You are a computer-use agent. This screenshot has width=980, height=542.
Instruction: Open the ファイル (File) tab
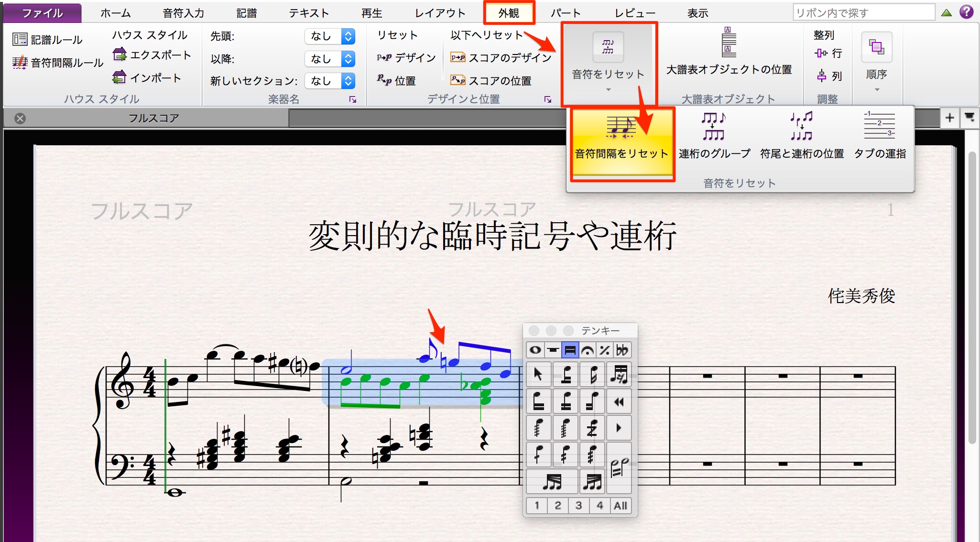pos(42,13)
